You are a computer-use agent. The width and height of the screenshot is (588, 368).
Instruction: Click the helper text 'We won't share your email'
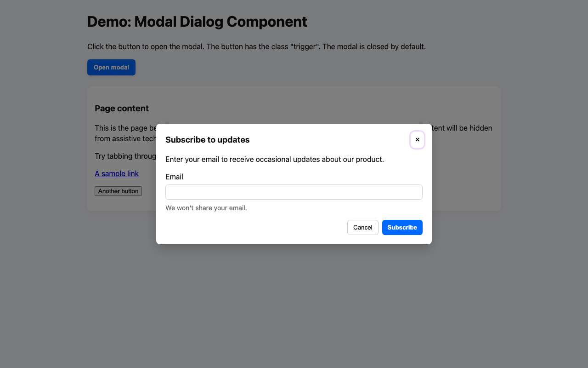click(x=206, y=208)
